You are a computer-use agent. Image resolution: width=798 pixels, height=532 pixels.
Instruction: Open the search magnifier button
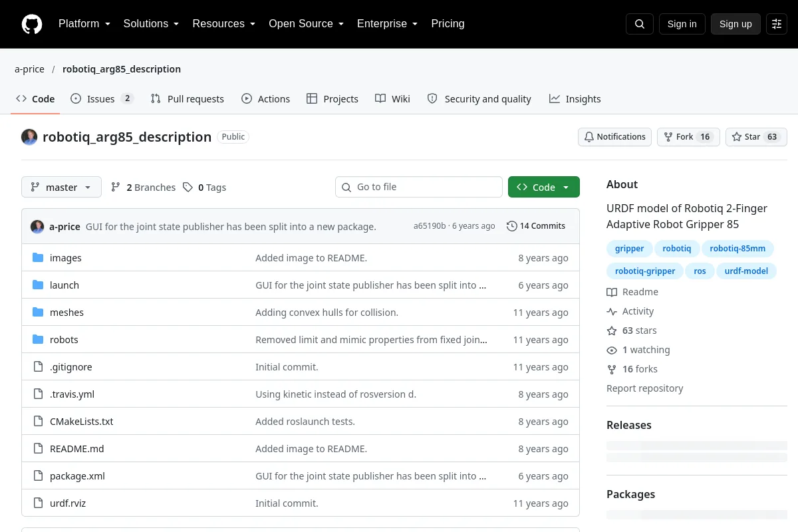640,24
